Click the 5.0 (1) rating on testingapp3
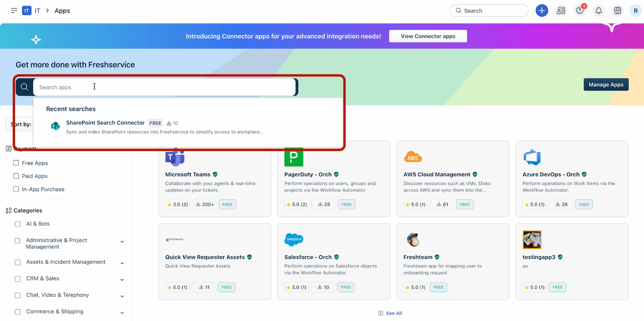The height and width of the screenshot is (321, 644). [x=535, y=287]
